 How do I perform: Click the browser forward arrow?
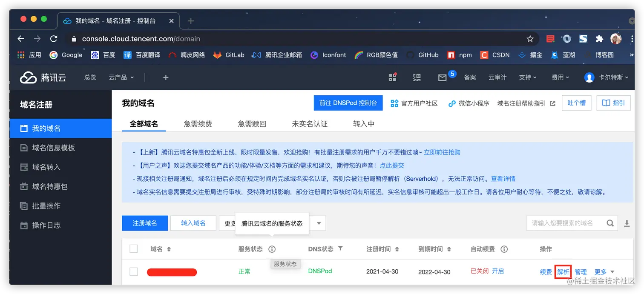click(x=37, y=39)
